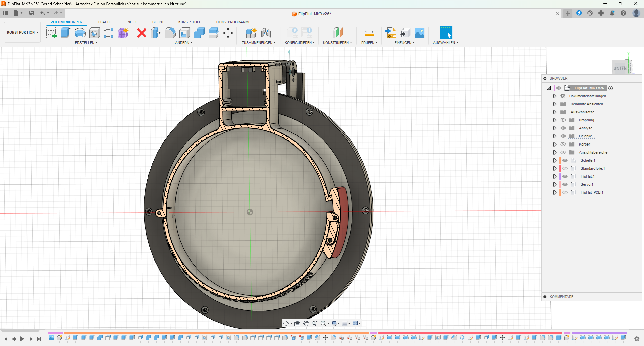The width and height of the screenshot is (644, 346).
Task: Toggle visibility of Servo:1 component
Action: tap(565, 184)
